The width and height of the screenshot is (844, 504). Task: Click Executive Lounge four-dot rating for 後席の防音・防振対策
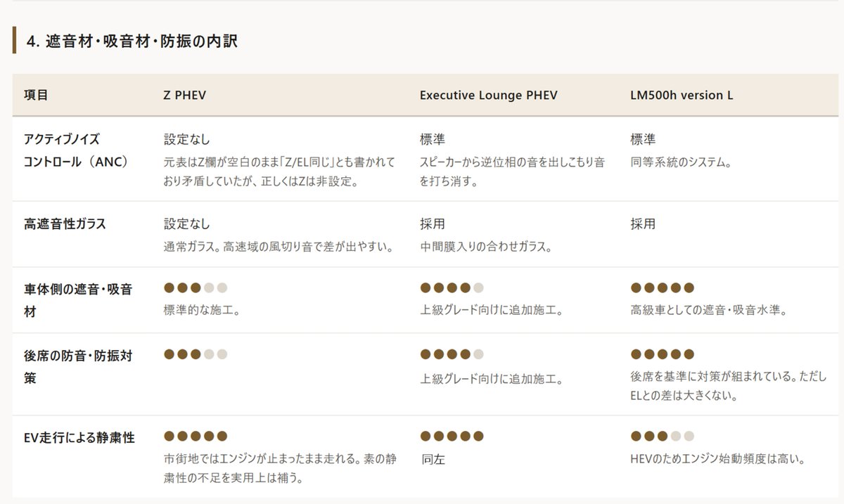point(452,354)
